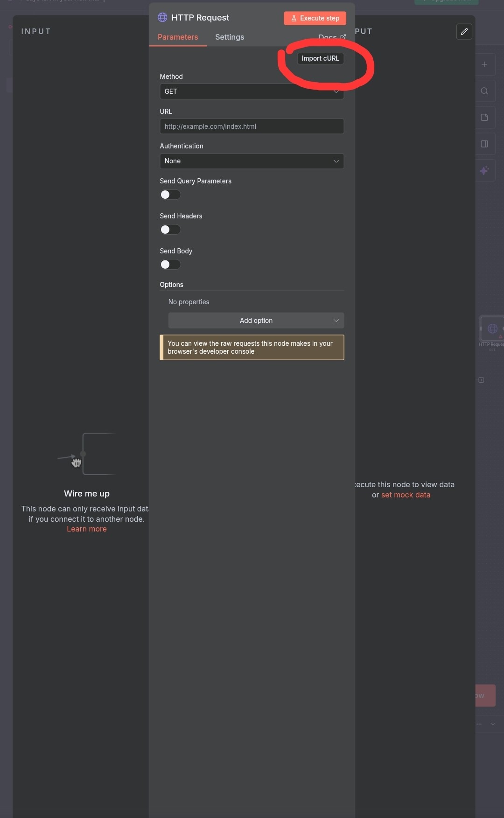The width and height of the screenshot is (504, 818).
Task: Click the plus add node icon
Action: pos(484,64)
